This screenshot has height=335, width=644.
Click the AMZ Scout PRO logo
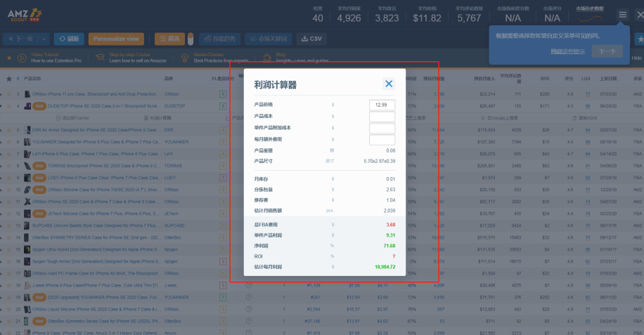click(x=25, y=15)
